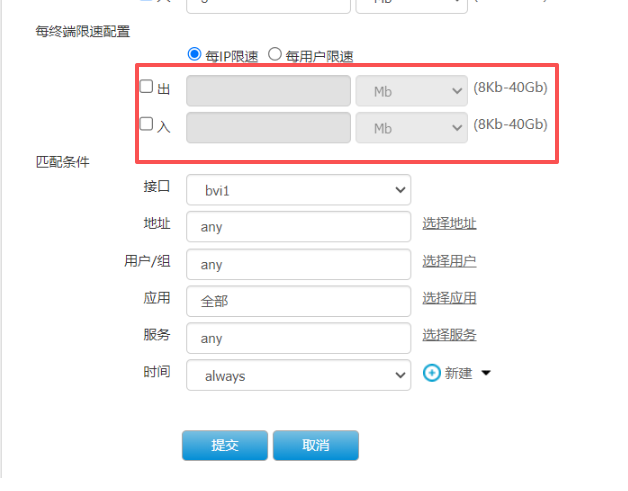Enable the 入 rate limit checkbox
This screenshot has width=628, height=491.
146,125
